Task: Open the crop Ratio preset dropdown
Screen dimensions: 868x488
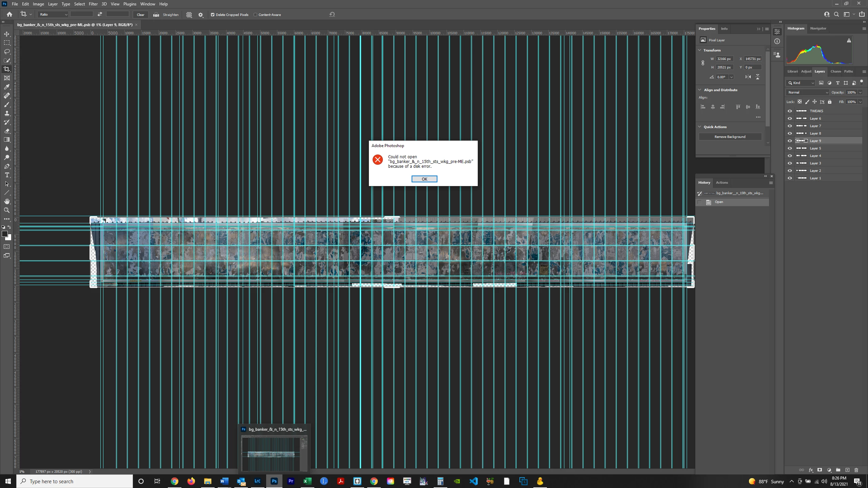Action: [x=53, y=15]
